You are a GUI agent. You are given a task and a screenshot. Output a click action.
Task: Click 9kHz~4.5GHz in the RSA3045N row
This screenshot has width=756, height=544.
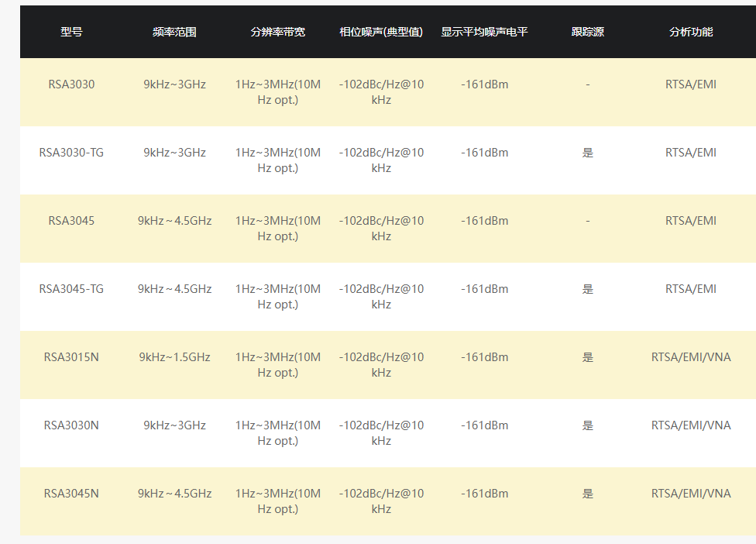(174, 494)
